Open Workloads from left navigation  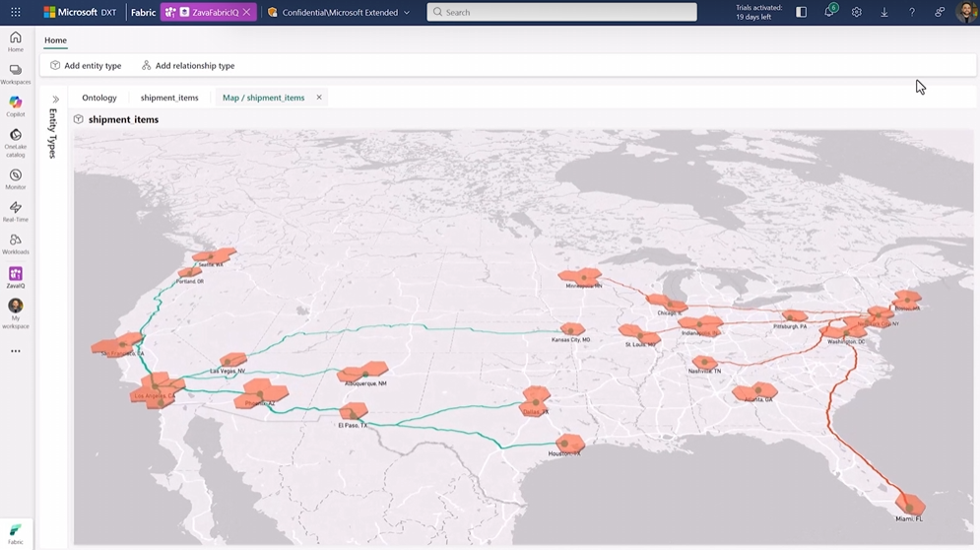16,243
